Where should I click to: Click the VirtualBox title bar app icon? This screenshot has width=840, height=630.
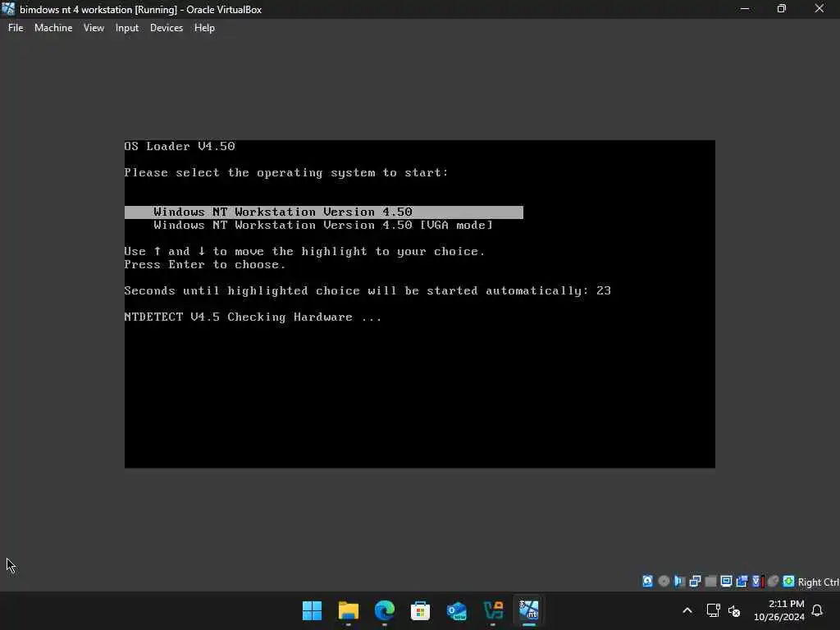click(x=8, y=9)
